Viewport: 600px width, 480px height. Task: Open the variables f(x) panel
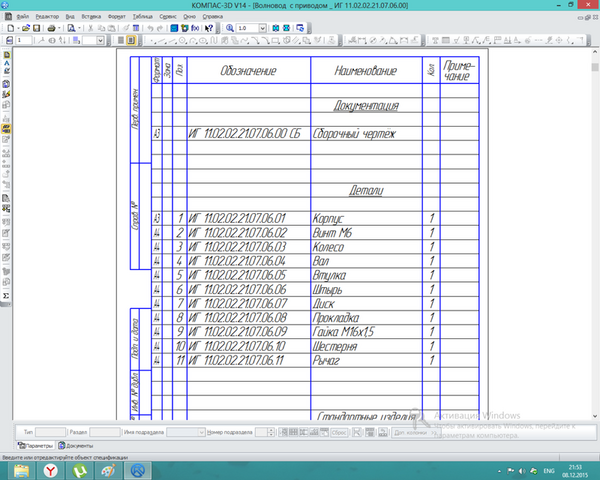(195, 28)
